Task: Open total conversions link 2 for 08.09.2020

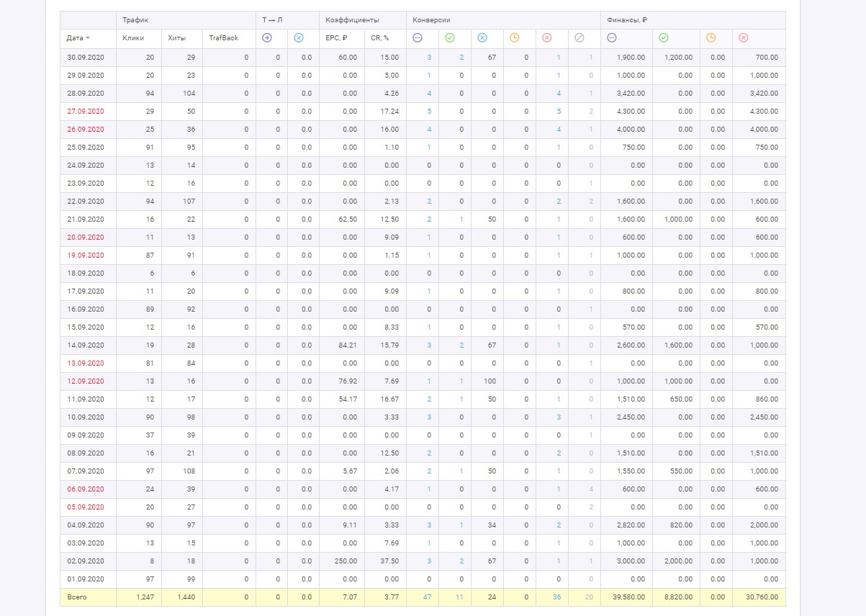Action: [429, 453]
